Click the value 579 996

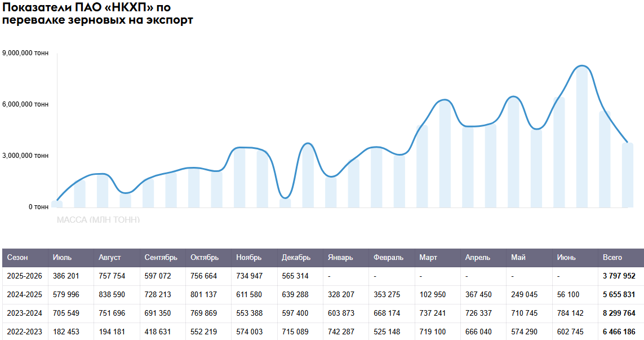click(x=66, y=294)
